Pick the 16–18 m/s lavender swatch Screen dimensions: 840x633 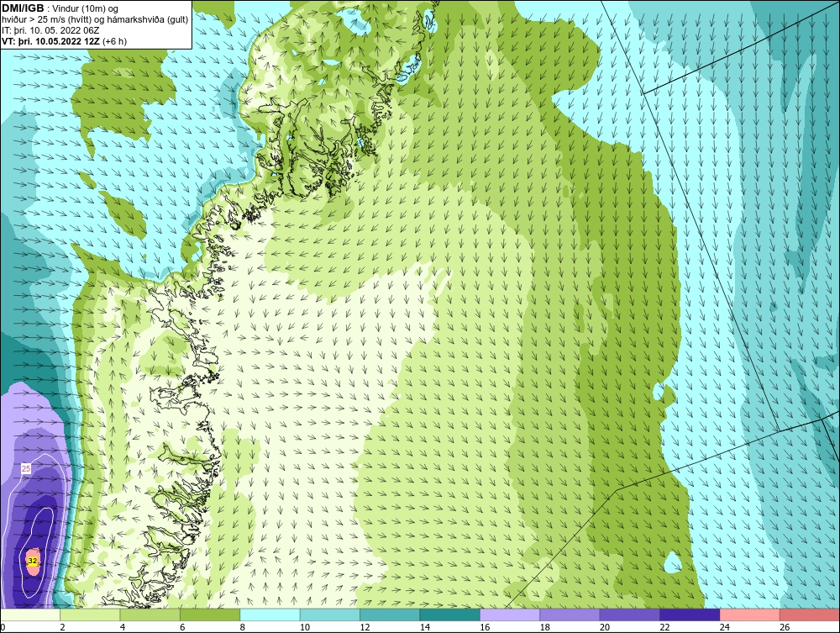[x=510, y=615]
